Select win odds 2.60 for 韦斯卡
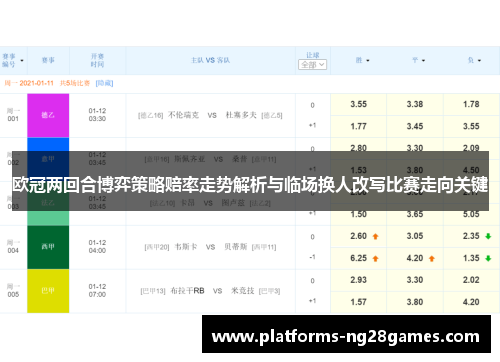The height and width of the screenshot is (362, 500). (x=358, y=236)
